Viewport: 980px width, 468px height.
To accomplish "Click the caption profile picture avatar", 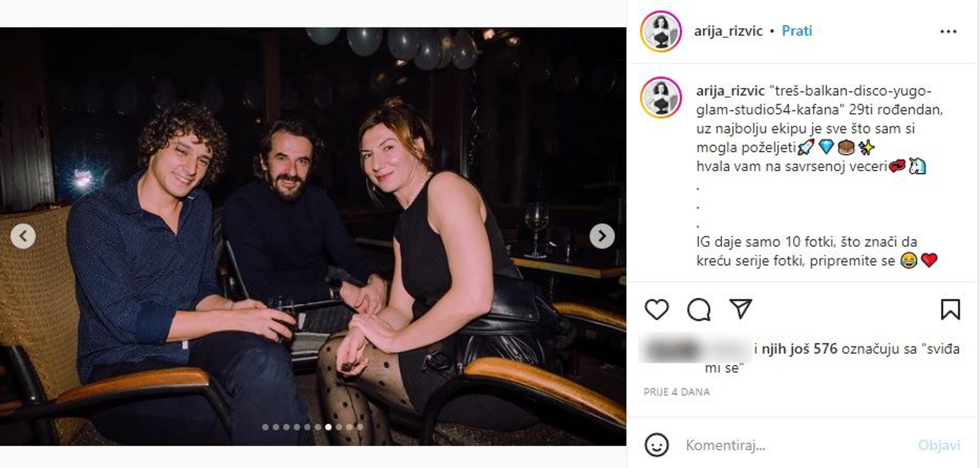I will pyautogui.click(x=661, y=97).
